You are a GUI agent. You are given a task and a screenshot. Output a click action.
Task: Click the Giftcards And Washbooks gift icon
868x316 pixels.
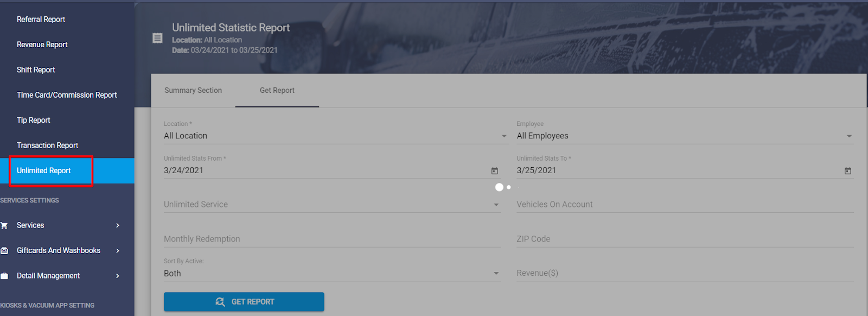[4, 251]
